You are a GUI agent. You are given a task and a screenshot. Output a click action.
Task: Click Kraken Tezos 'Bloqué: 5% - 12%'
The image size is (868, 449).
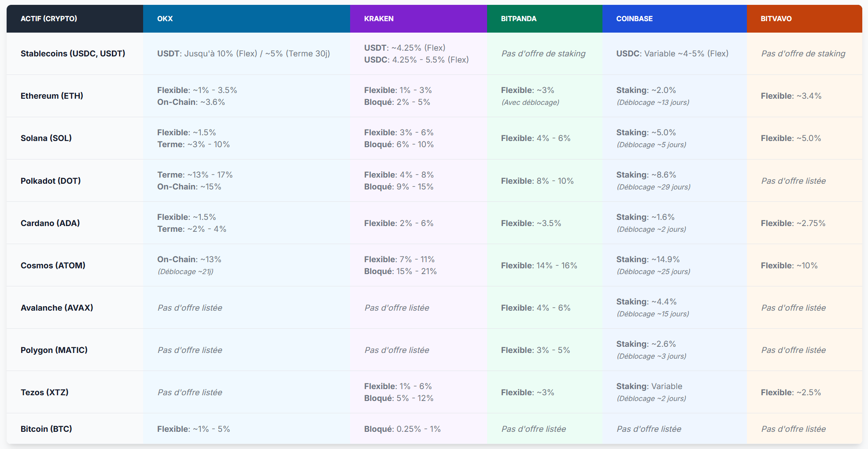click(x=399, y=398)
